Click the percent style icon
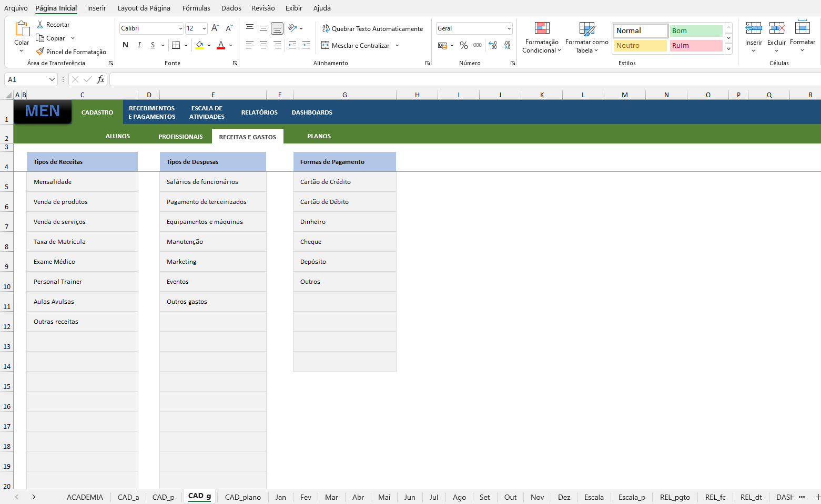Image resolution: width=821 pixels, height=504 pixels. point(463,46)
